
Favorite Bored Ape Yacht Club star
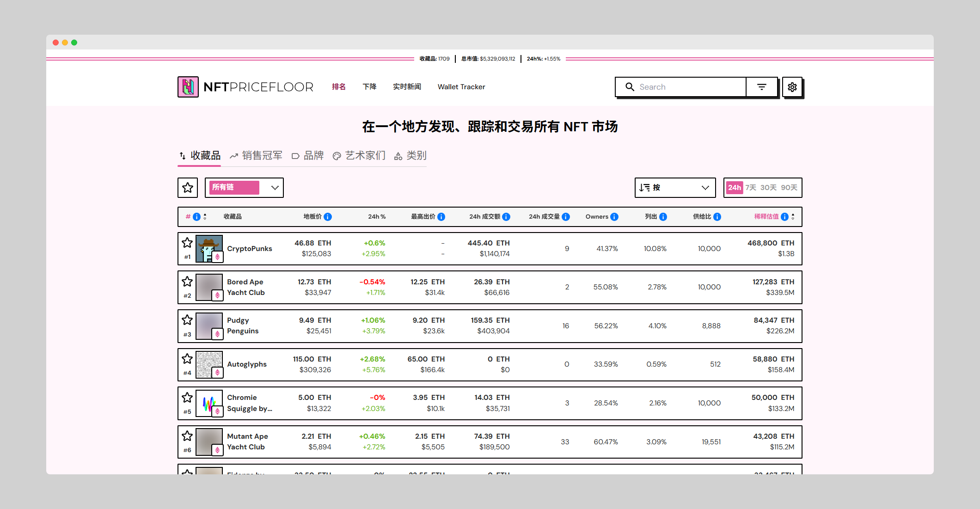pyautogui.click(x=187, y=282)
